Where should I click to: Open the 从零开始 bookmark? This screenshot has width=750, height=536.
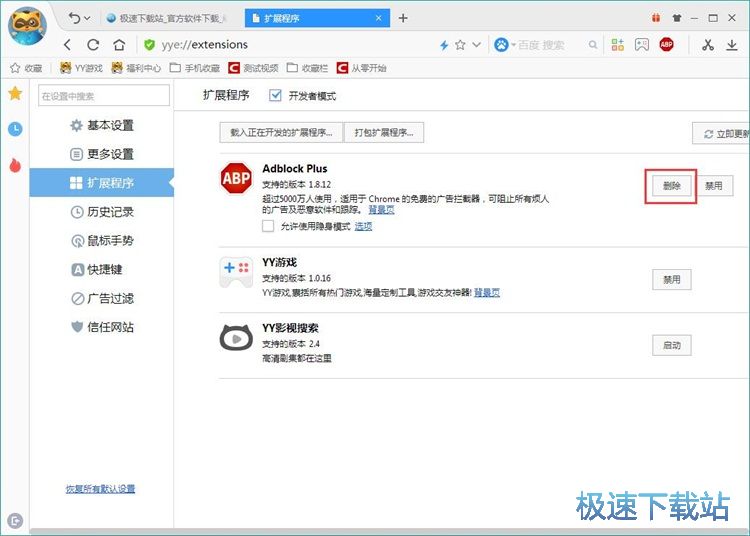[362, 68]
